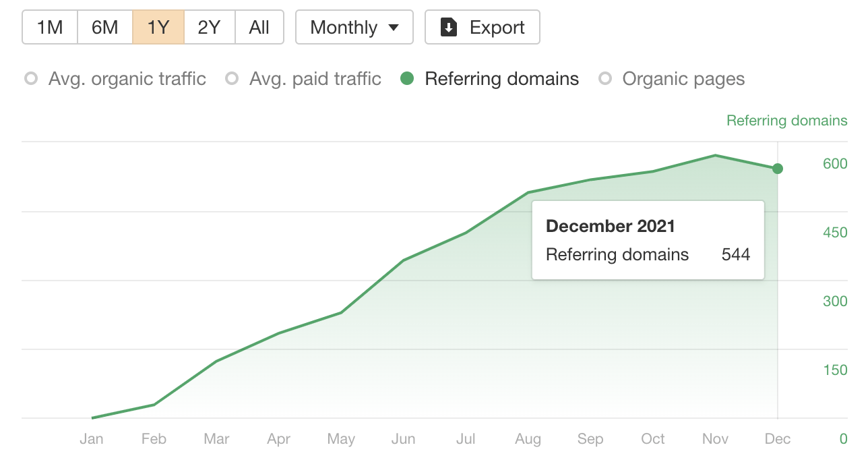
Task: Select the Avg. organic traffic metric
Action: click(127, 79)
